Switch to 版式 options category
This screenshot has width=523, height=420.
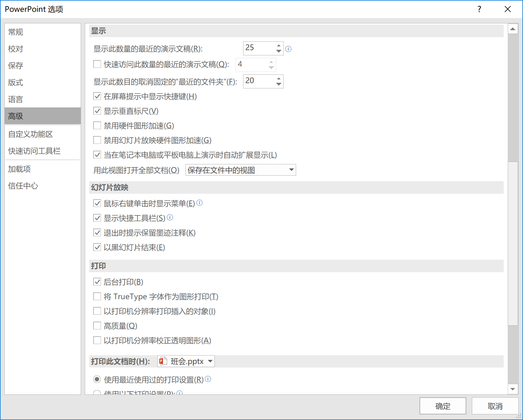(x=43, y=82)
